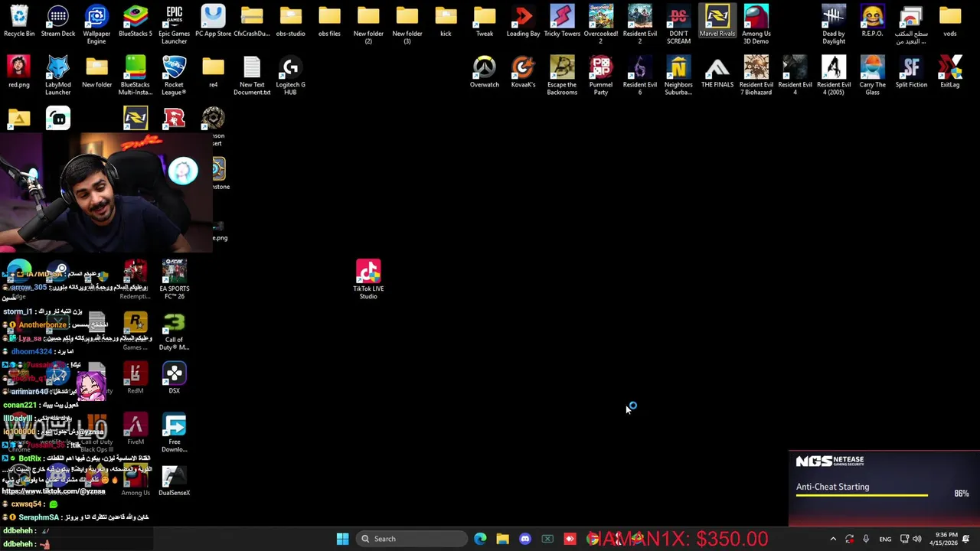
Task: Open Discord from the taskbar
Action: pyautogui.click(x=524, y=539)
